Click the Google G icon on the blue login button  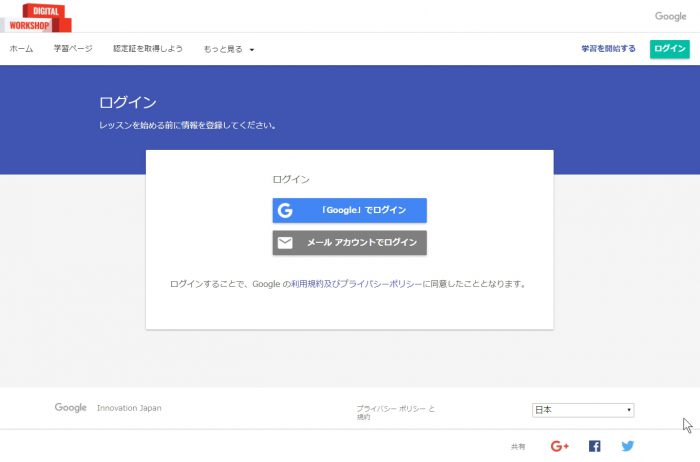tap(285, 210)
